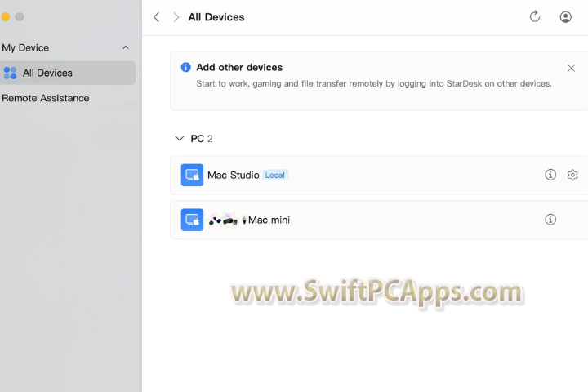Select All Devices in the sidebar

pyautogui.click(x=68, y=73)
